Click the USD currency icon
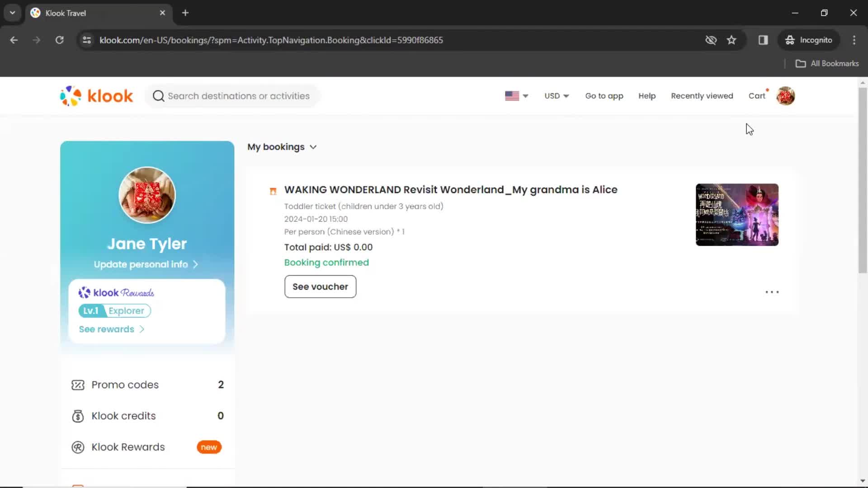Image resolution: width=868 pixels, height=488 pixels. click(x=556, y=95)
